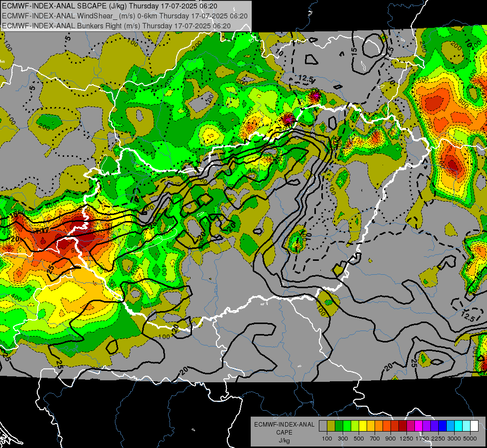Click the sky blue legend swatch
This screenshot has height=448, width=487.
point(450,426)
